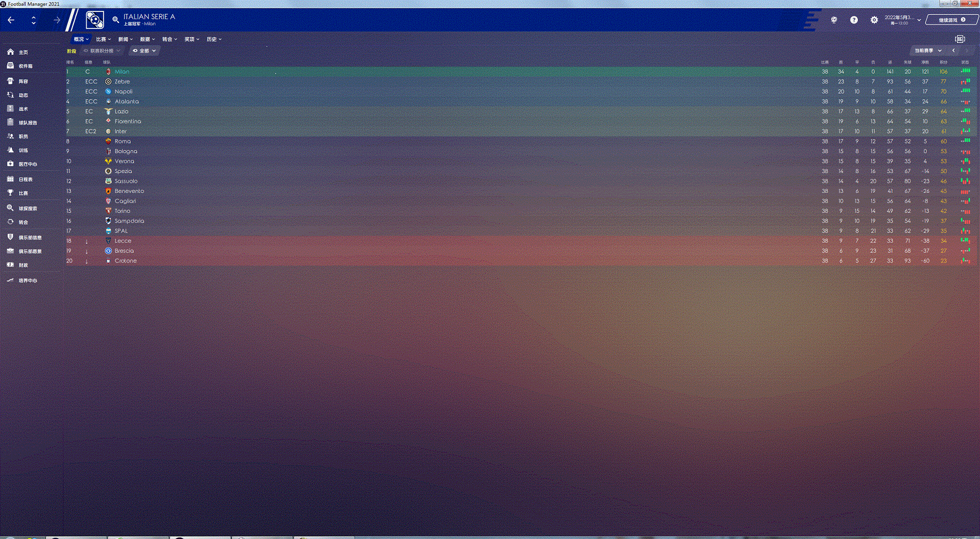
Task: Click the Verona club badge
Action: [x=108, y=161]
